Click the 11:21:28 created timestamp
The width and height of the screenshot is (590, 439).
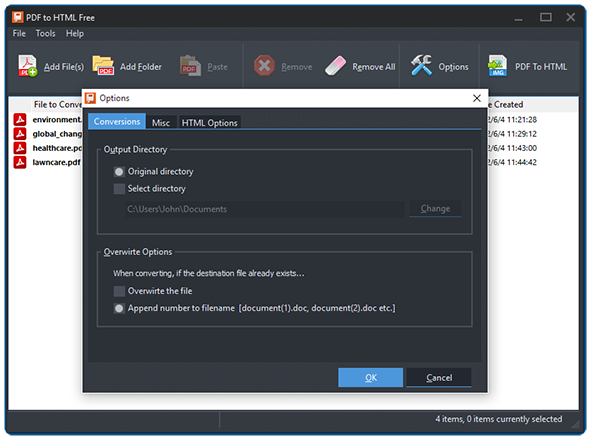pos(512,120)
